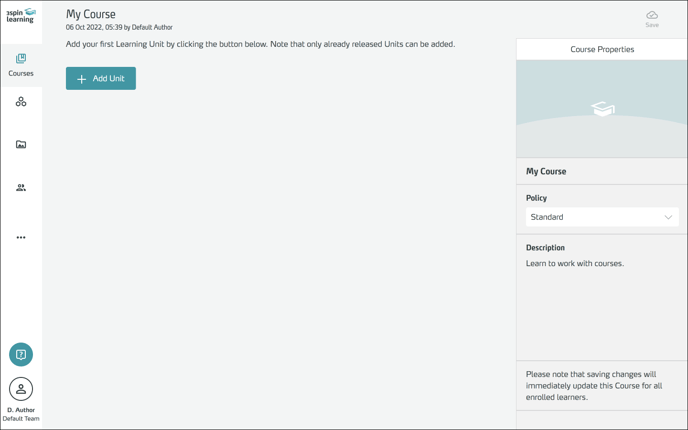Edit the course Description text

point(575,264)
